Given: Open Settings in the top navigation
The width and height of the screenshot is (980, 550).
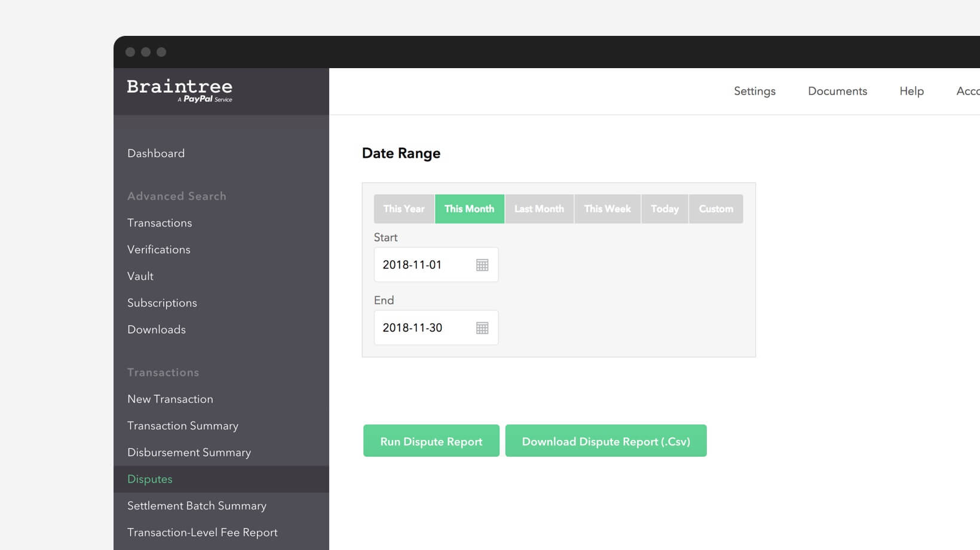Looking at the screenshot, I should 755,91.
